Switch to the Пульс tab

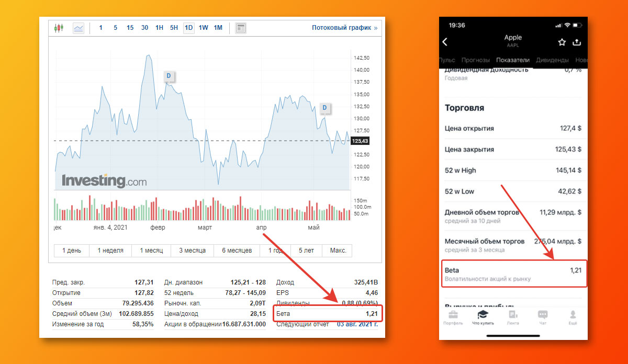(447, 60)
